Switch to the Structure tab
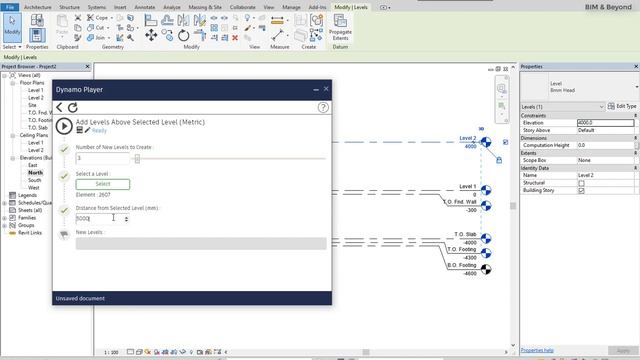The height and width of the screenshot is (360, 640). [x=69, y=7]
